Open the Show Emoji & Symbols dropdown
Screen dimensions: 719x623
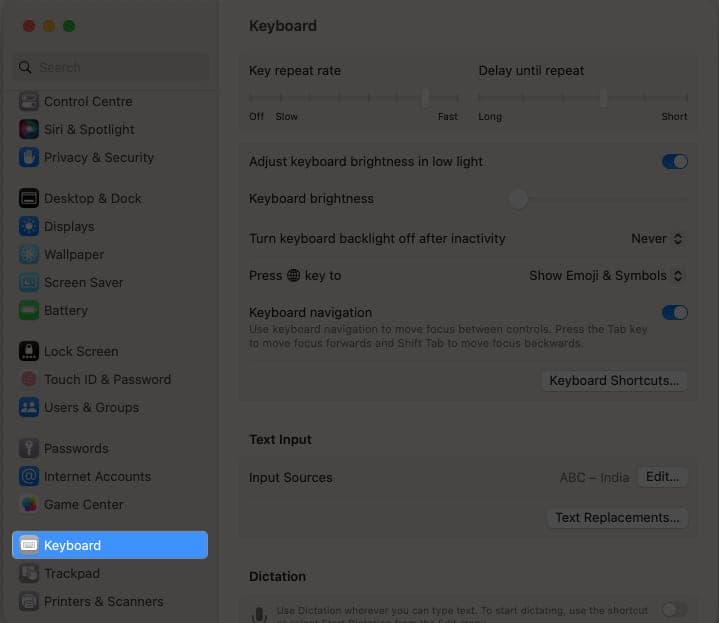coord(606,275)
